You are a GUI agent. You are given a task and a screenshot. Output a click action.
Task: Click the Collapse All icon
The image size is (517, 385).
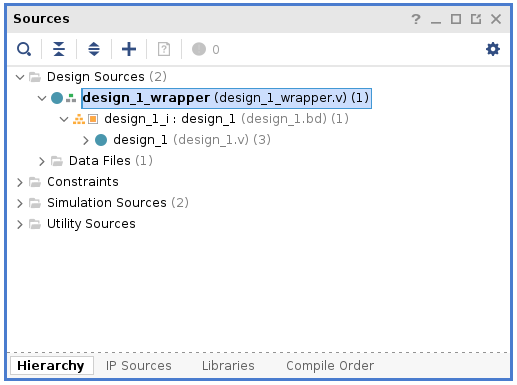point(59,49)
